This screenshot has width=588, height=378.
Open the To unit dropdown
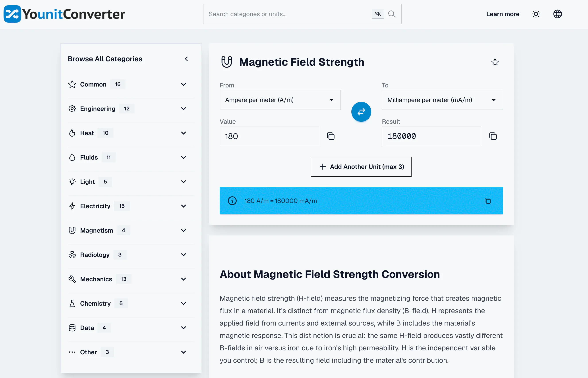tap(442, 100)
